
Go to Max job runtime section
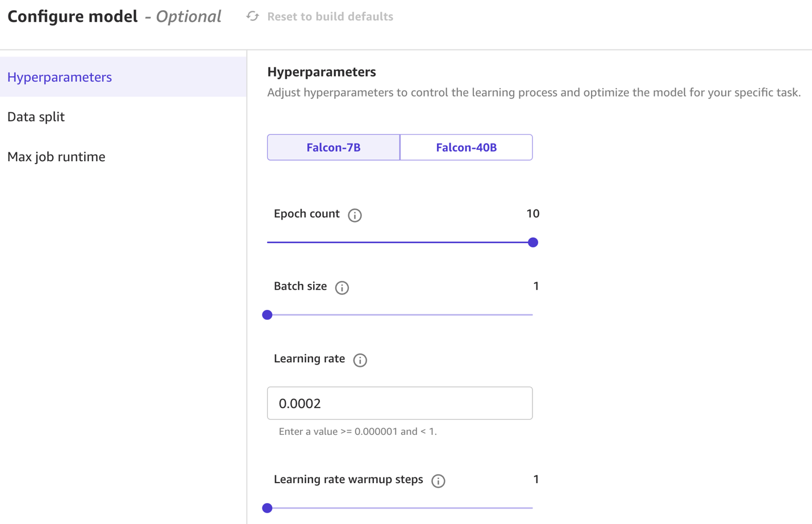(56, 157)
